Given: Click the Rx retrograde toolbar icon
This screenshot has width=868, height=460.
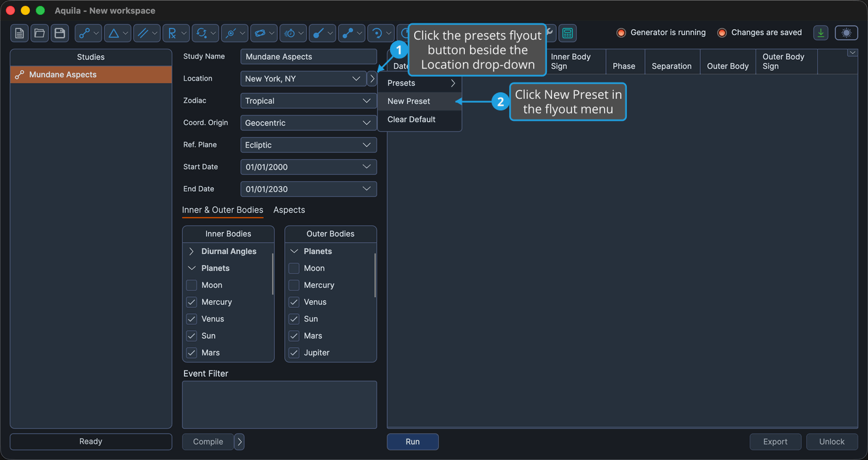Looking at the screenshot, I should coord(172,33).
